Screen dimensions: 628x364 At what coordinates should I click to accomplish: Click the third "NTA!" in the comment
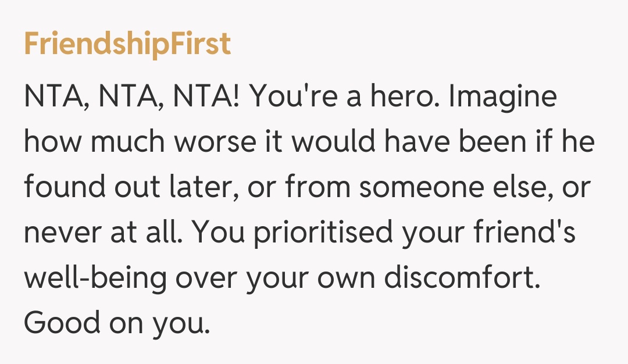(207, 98)
